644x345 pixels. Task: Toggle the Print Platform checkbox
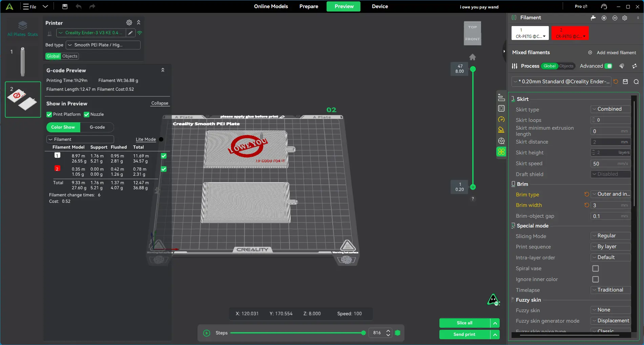coord(49,114)
